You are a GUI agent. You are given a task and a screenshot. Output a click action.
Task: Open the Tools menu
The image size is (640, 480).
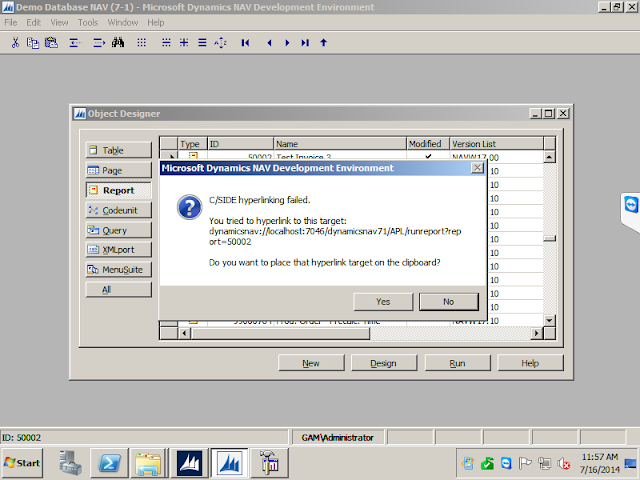click(x=88, y=22)
